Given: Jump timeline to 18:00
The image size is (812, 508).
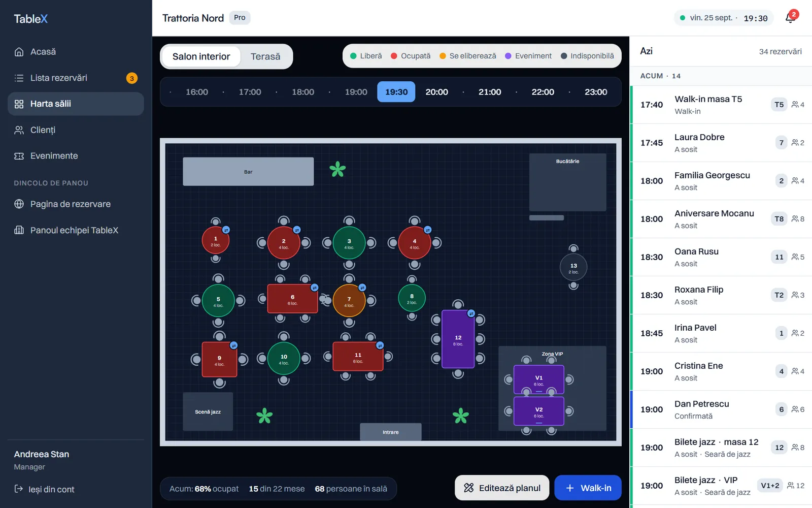Looking at the screenshot, I should [303, 92].
